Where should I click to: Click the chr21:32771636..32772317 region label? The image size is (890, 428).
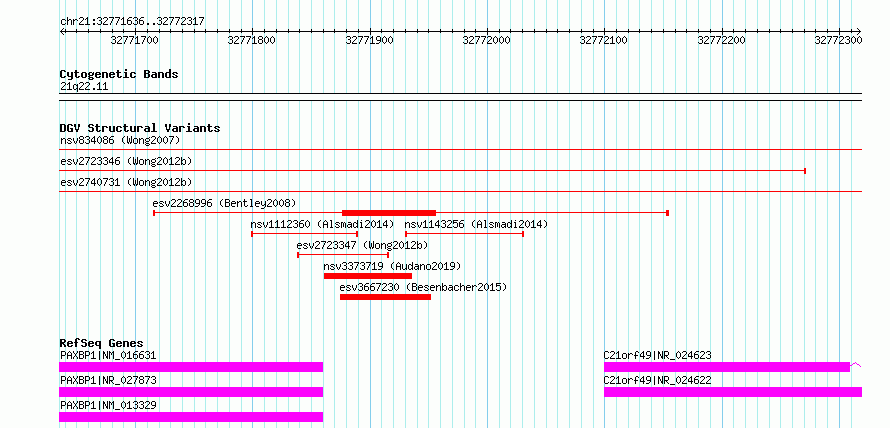click(x=132, y=22)
